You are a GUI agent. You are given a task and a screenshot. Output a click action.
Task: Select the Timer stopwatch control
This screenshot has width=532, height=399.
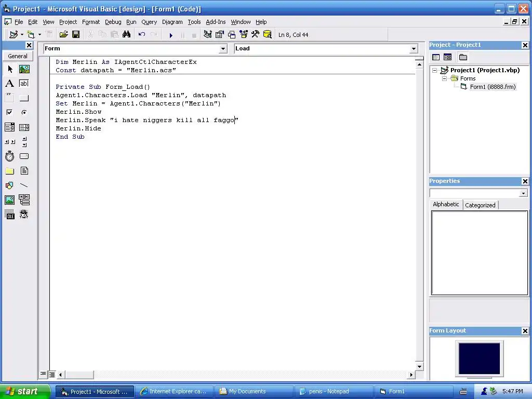(x=10, y=156)
